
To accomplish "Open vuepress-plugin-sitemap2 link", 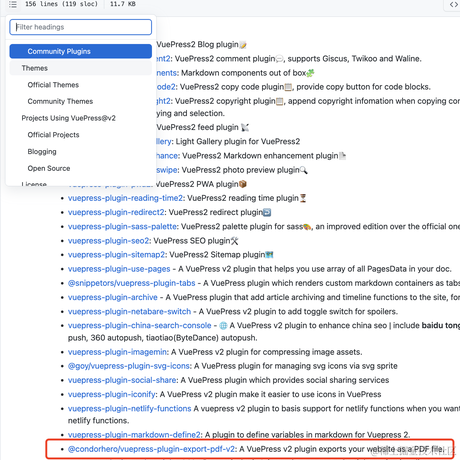I will point(116,255).
